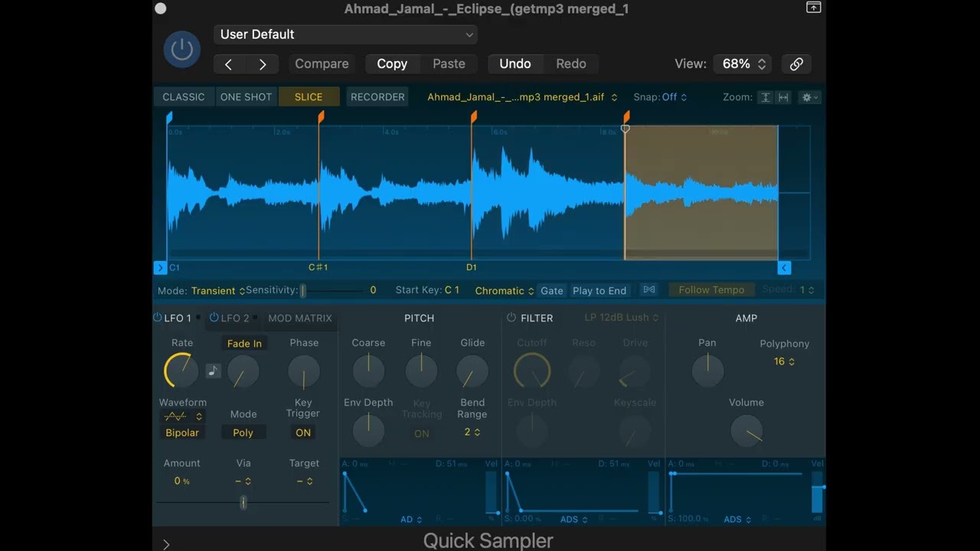Change Bend Range 2 value
980x551 pixels.
point(472,432)
